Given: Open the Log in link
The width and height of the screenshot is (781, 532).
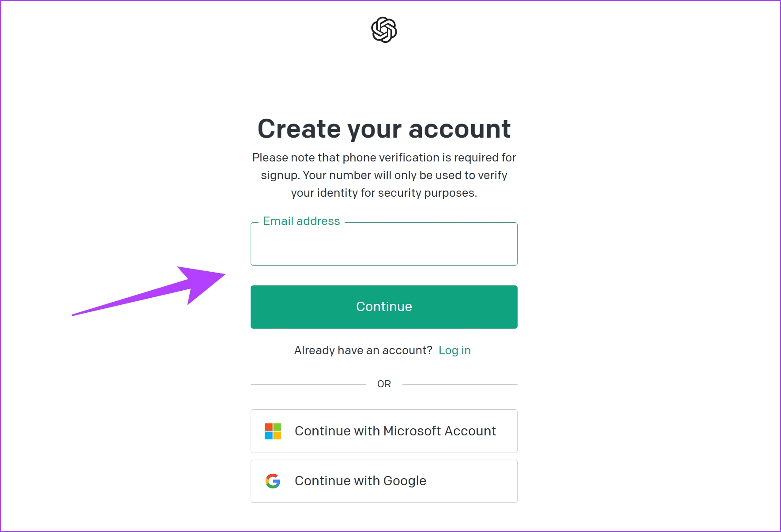Looking at the screenshot, I should coord(454,350).
